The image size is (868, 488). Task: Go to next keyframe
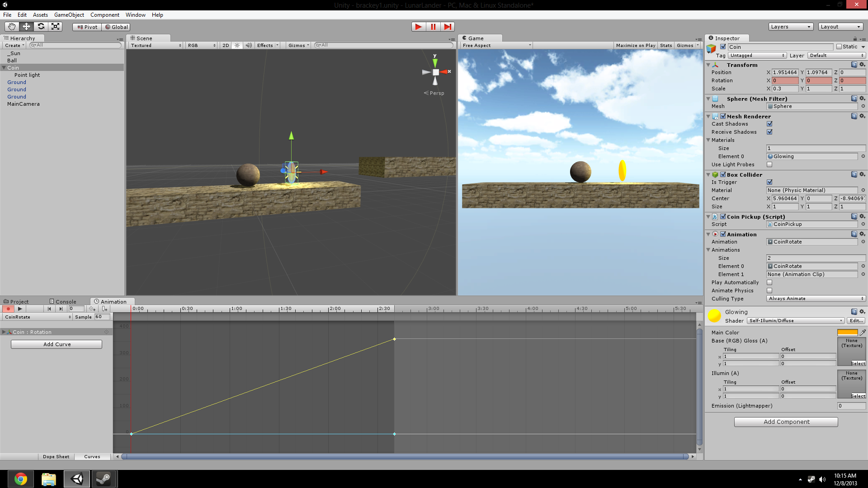(x=61, y=309)
